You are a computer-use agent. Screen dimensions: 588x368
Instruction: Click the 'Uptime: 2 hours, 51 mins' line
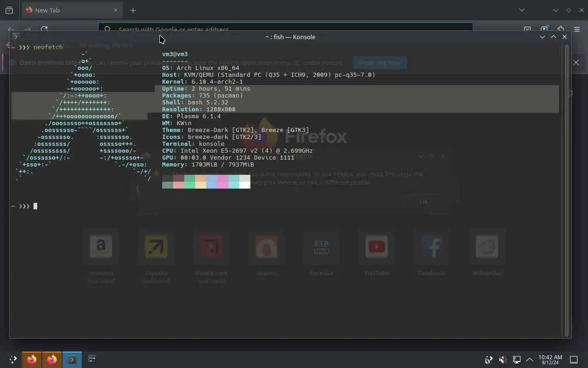[x=206, y=89]
